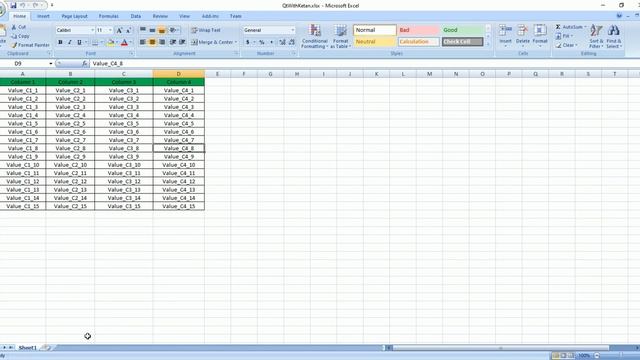Click formula bar showing Value_C4_8
The image size is (640, 360).
point(363,64)
